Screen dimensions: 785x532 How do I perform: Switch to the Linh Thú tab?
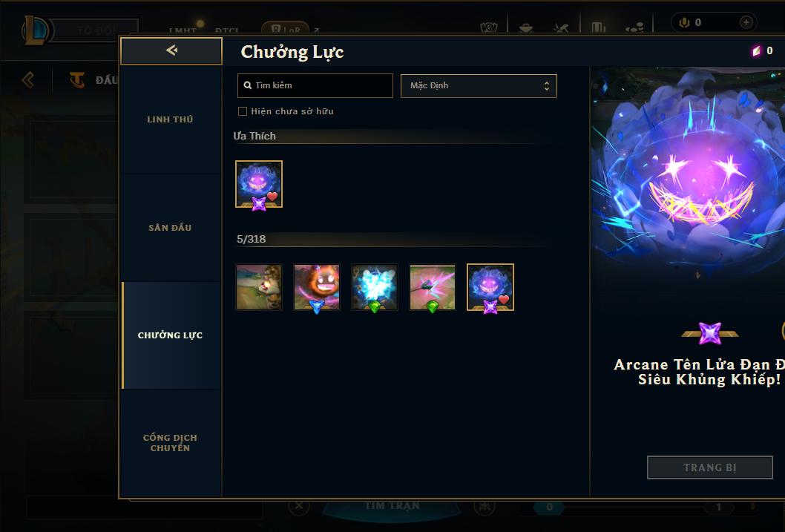click(170, 119)
